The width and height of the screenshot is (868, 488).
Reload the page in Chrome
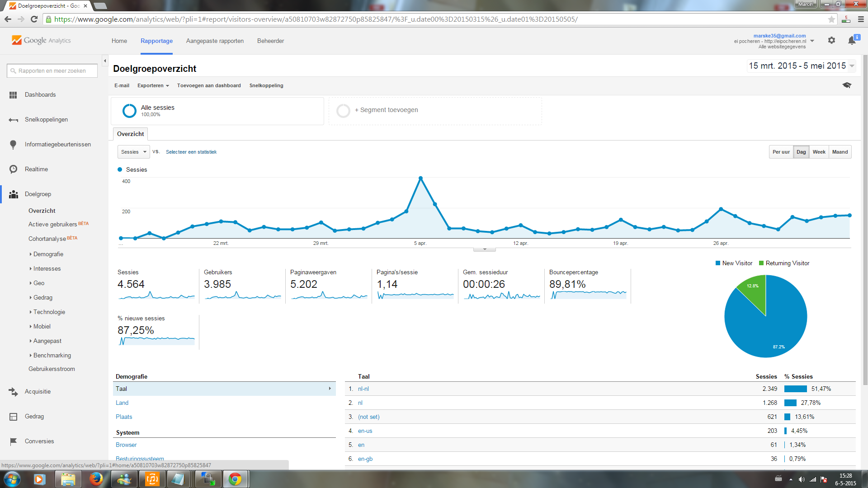click(34, 19)
